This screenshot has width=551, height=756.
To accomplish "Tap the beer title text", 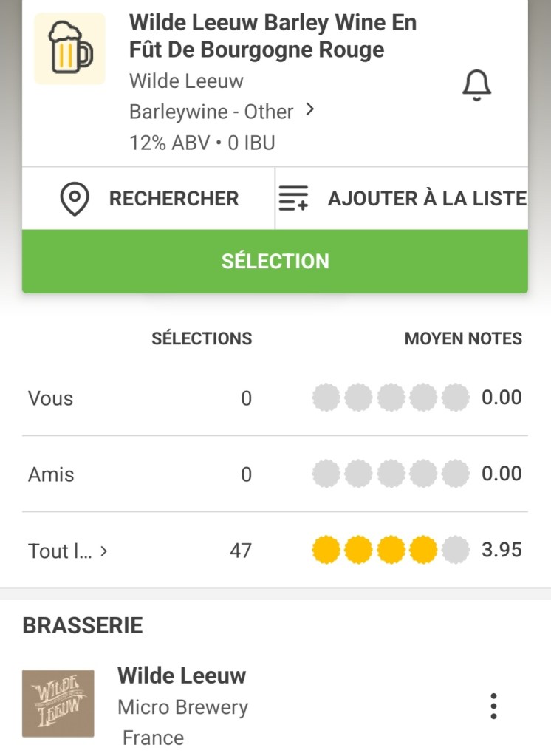I will click(x=273, y=36).
